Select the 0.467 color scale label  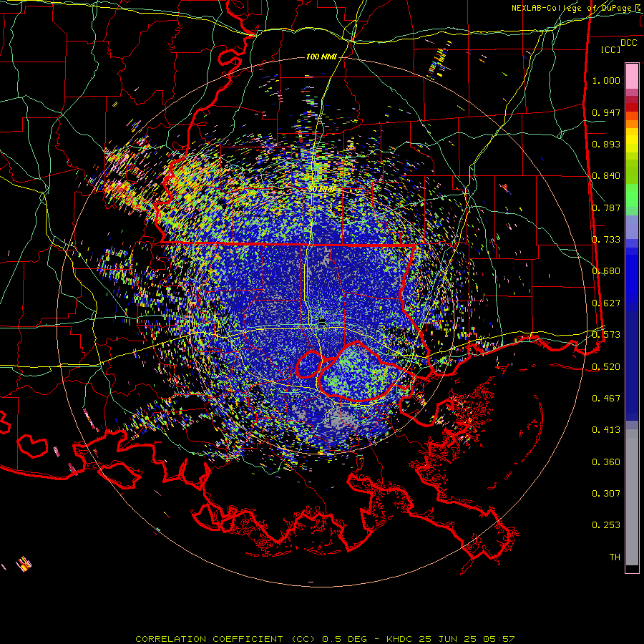pyautogui.click(x=606, y=399)
